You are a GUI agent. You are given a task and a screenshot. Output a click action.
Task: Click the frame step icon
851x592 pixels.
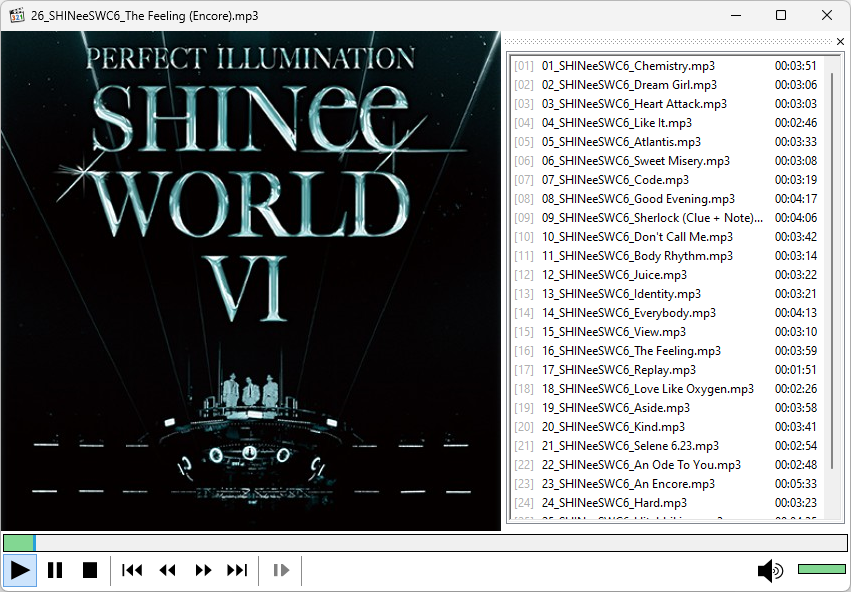281,570
